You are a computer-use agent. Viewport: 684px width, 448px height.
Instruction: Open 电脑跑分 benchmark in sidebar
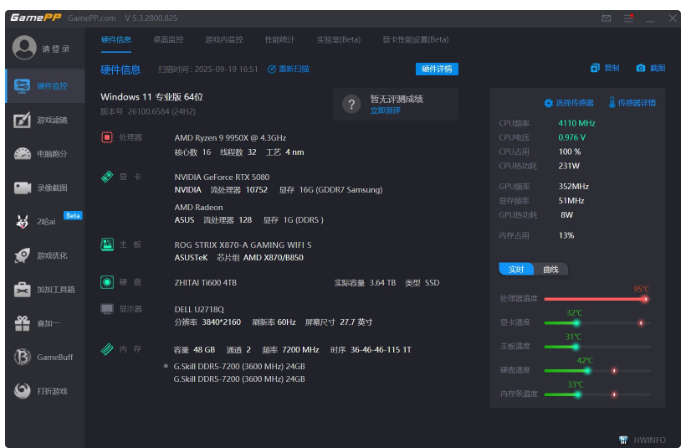[45, 154]
